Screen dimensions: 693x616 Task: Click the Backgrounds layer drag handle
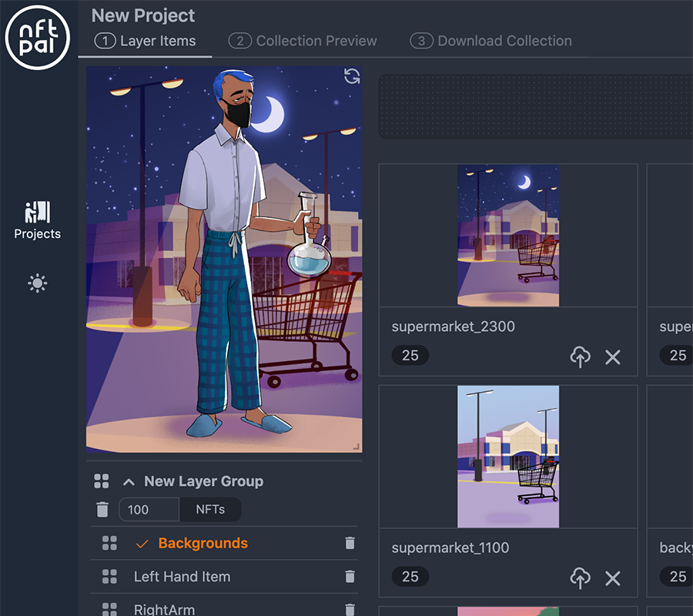[x=109, y=543]
